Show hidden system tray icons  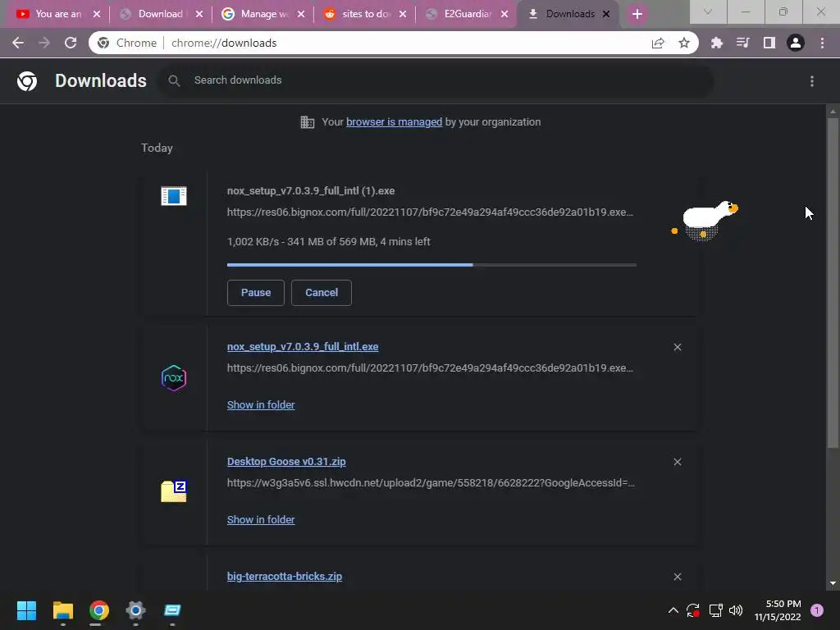673,610
